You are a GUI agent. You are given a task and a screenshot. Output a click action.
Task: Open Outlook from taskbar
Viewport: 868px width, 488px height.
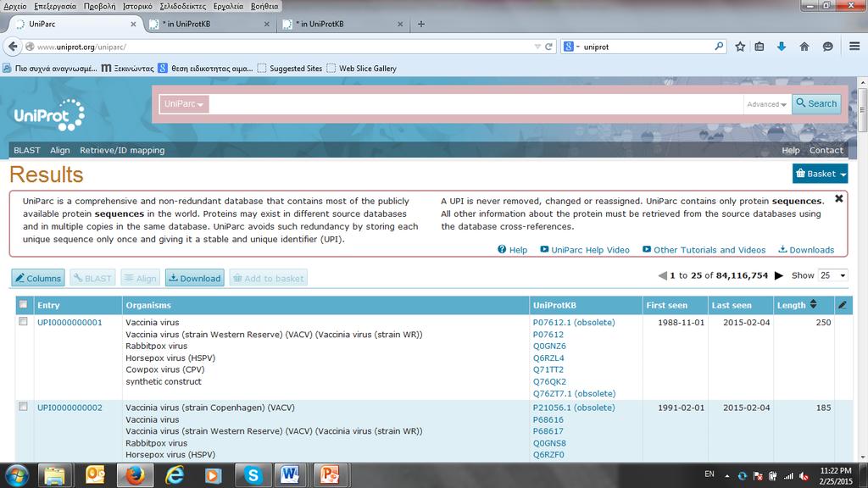pos(95,475)
